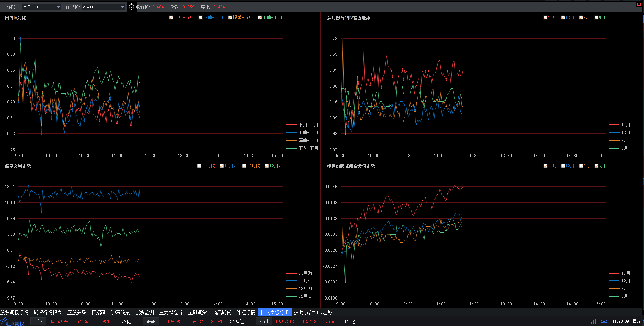This screenshot has height=326, width=644.
Task: Click the signal bars icon in the status bar
Action: click(593, 321)
